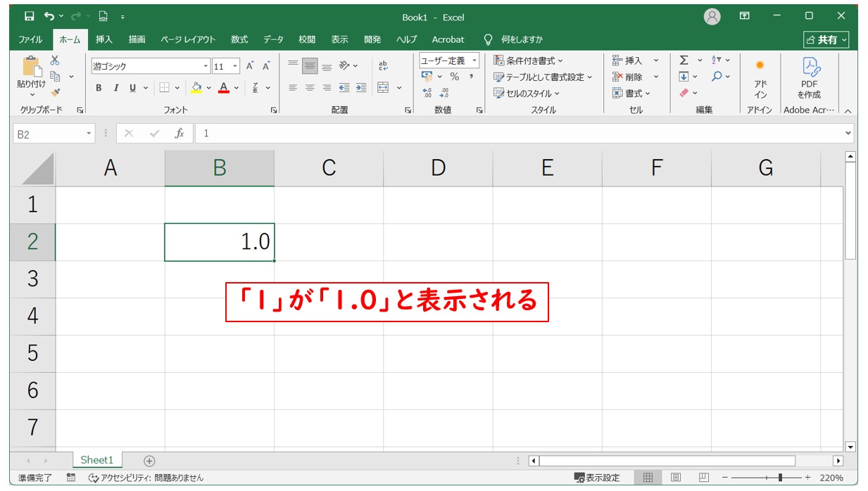This screenshot has width=868, height=491.
Task: Click the Undo arrow icon
Action: (x=49, y=16)
